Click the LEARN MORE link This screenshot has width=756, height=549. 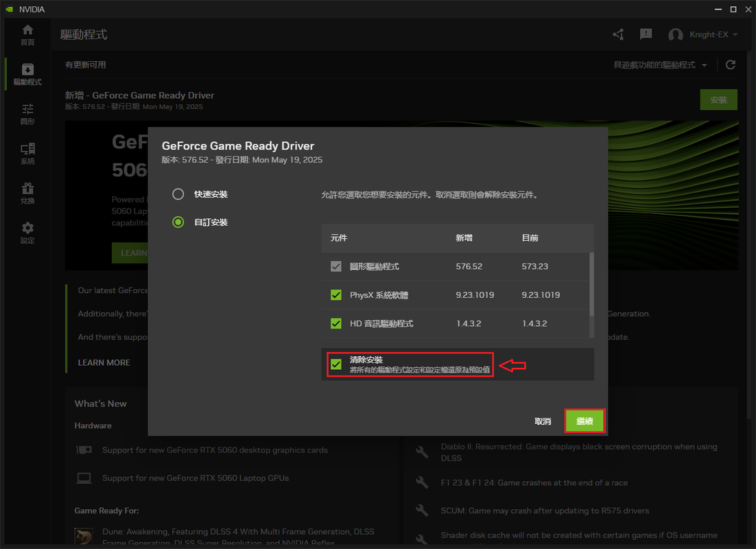pyautogui.click(x=104, y=362)
